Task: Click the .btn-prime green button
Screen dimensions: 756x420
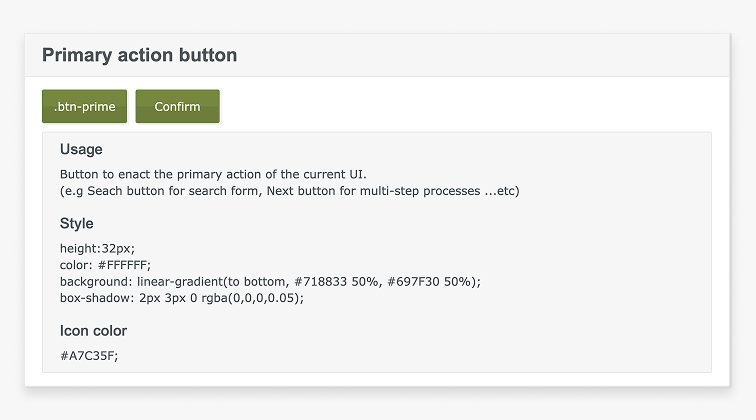Action: [x=84, y=106]
